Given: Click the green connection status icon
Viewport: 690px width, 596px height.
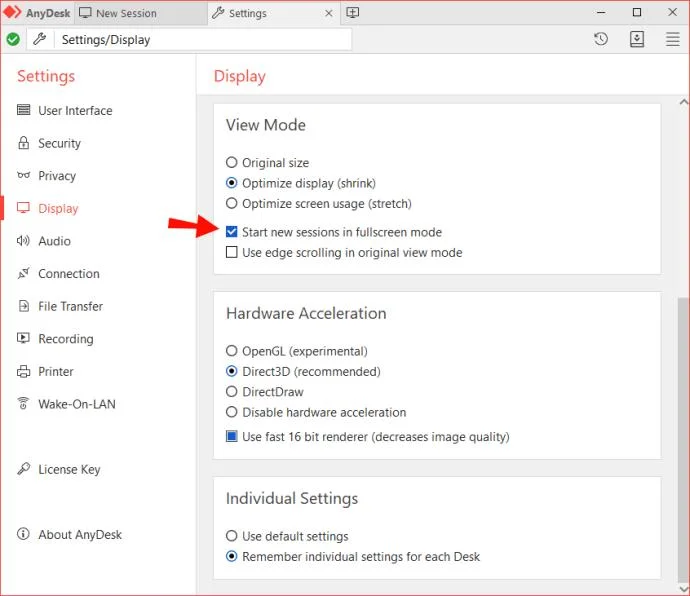Looking at the screenshot, I should pos(13,40).
